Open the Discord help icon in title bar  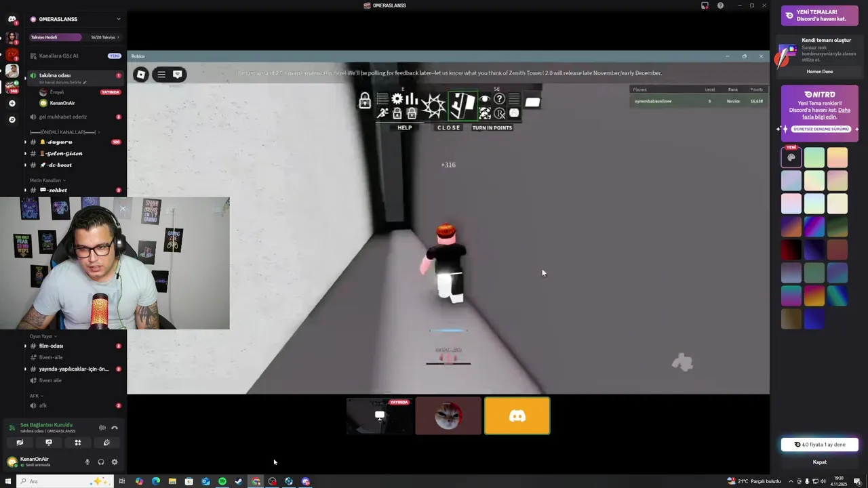click(720, 5)
